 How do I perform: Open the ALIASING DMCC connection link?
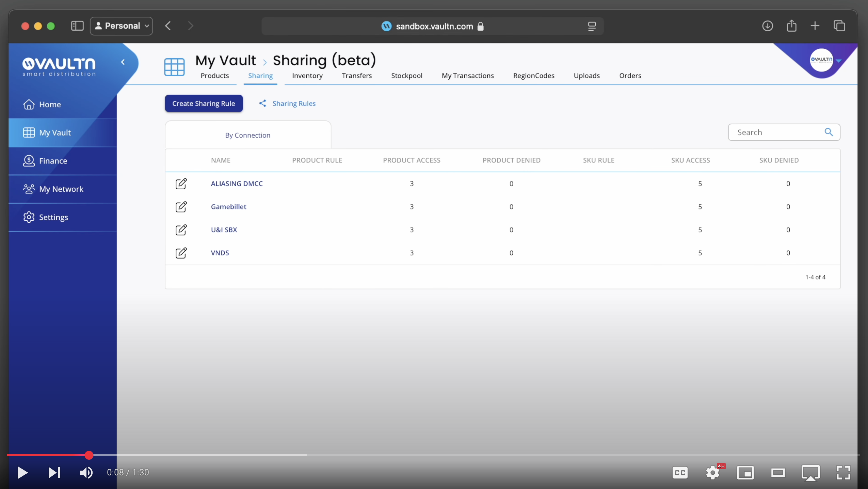click(237, 184)
